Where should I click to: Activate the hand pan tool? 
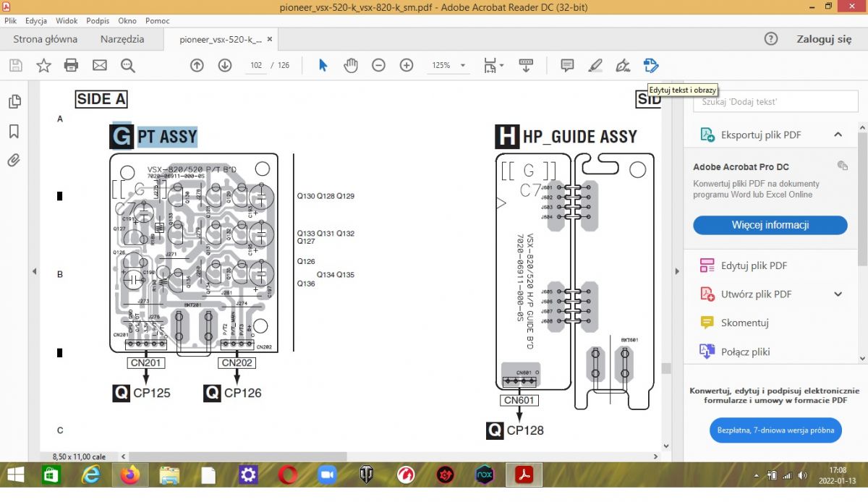click(x=351, y=65)
